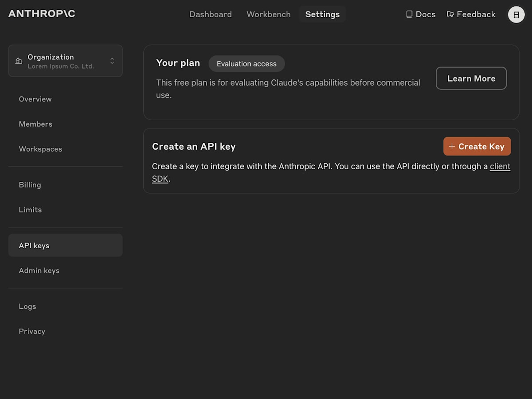Select API keys in the sidebar
Screen dimensions: 532x399
(66, 245)
